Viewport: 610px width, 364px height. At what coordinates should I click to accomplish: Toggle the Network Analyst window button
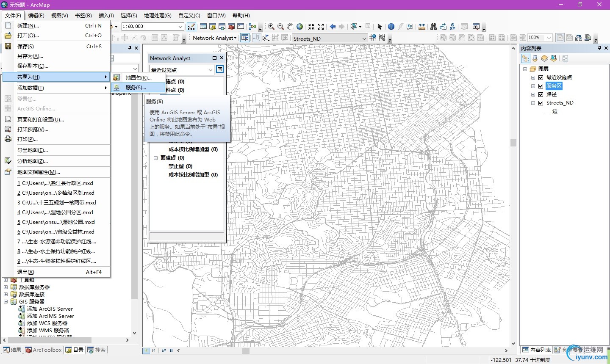245,38
